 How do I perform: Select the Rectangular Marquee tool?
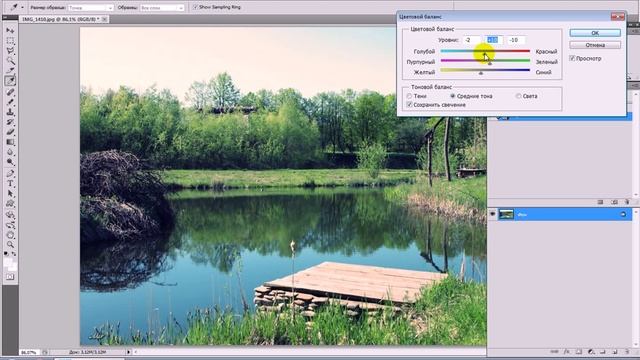(10, 40)
